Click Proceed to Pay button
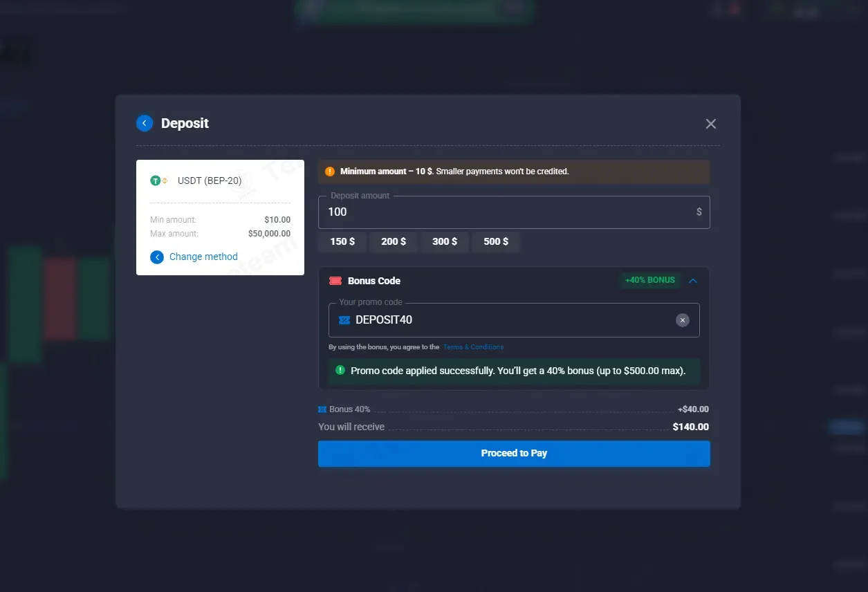This screenshot has width=868, height=592. click(x=514, y=454)
